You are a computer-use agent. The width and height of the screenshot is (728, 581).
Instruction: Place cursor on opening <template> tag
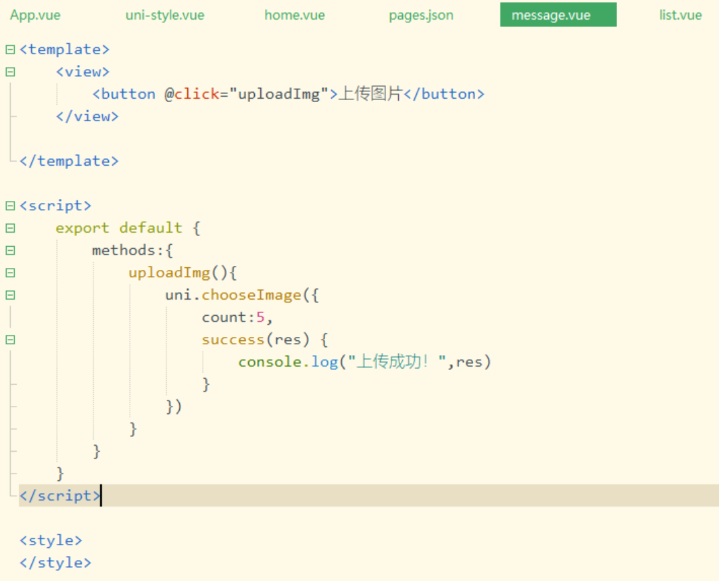coord(64,49)
